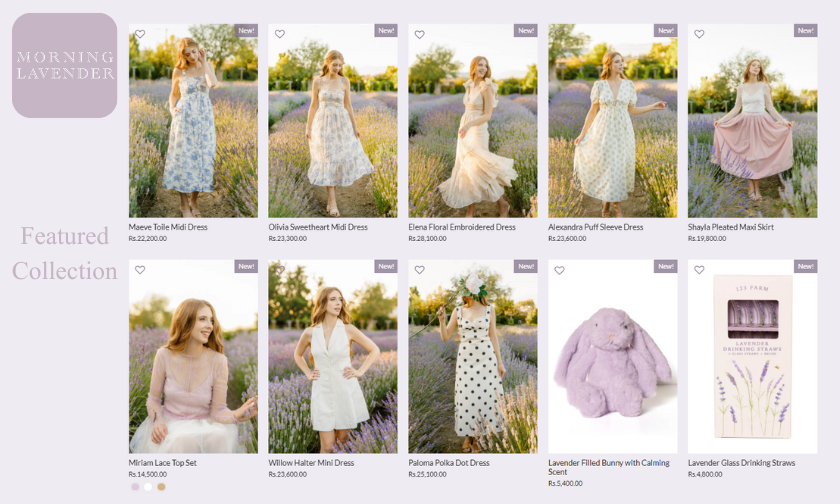The width and height of the screenshot is (840, 504).
Task: Click the Olivia Sweetheart Midi Dress photo
Action: (x=333, y=121)
